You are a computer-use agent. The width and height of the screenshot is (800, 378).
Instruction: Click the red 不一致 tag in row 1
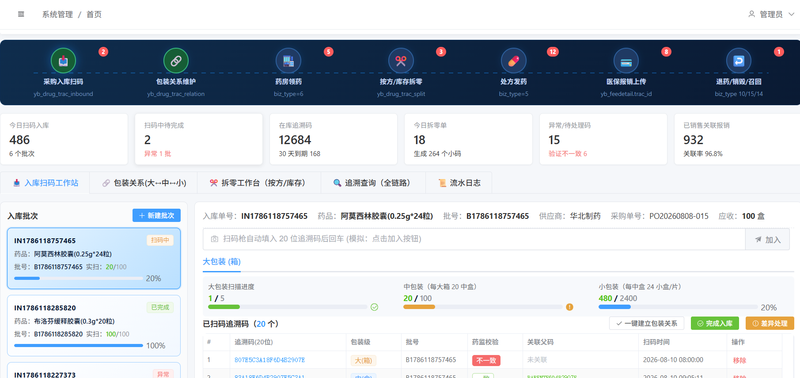pos(486,360)
